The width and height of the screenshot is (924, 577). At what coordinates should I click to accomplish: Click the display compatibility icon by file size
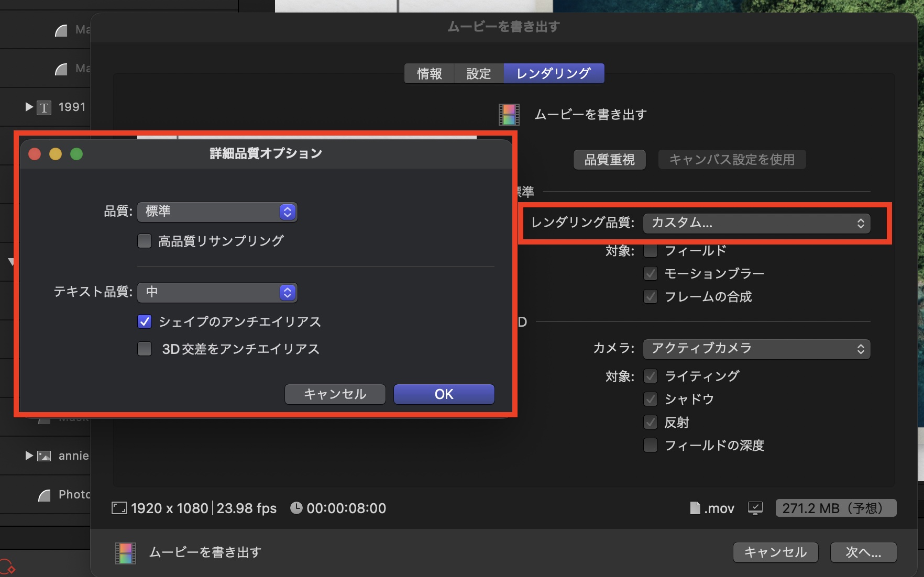755,508
